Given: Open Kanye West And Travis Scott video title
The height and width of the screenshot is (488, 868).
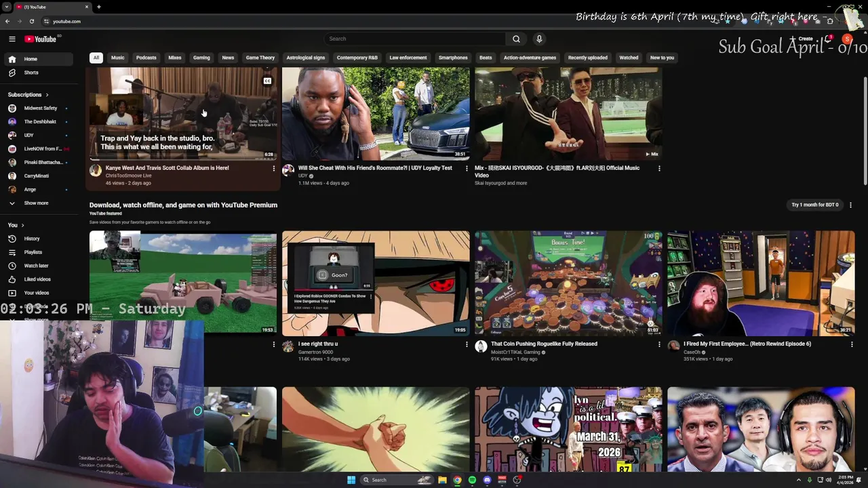Looking at the screenshot, I should tap(167, 168).
